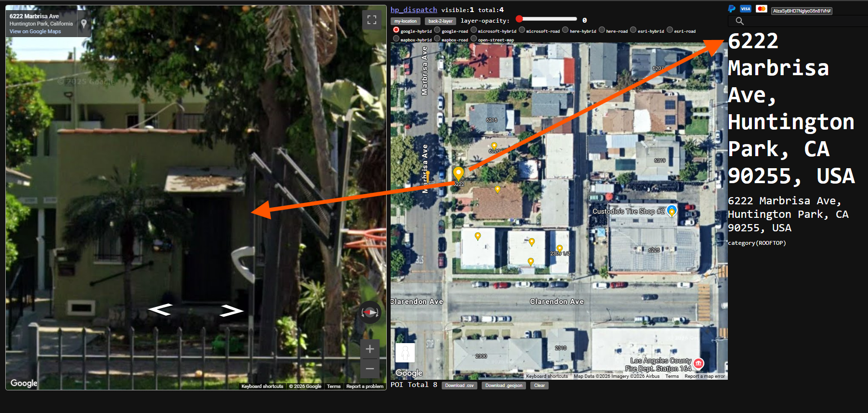Choose the open-street-map layer option
Viewport: 868px width, 413px height.
tap(473, 39)
